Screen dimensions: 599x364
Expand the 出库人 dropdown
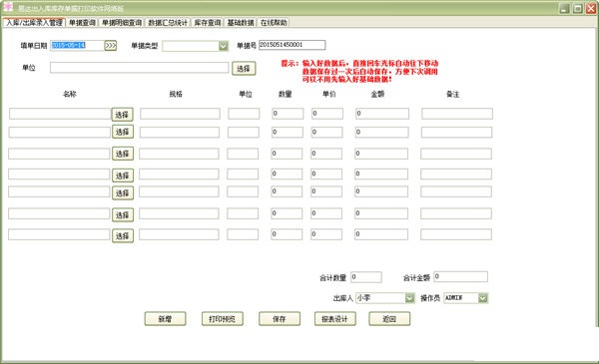coord(409,298)
